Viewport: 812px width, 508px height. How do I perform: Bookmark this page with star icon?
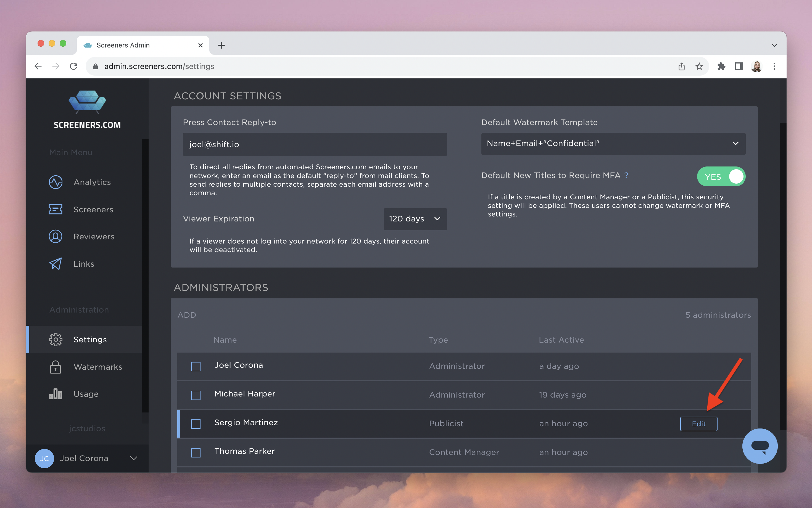(x=699, y=66)
